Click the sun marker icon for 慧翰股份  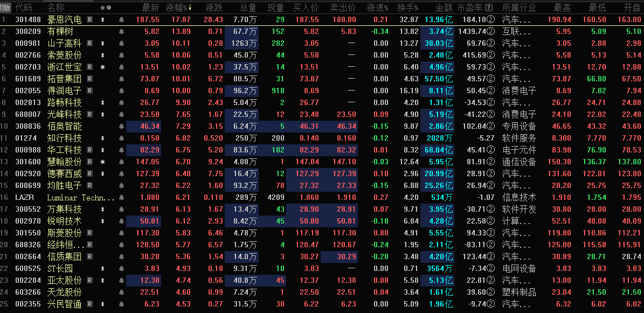[x=102, y=162]
